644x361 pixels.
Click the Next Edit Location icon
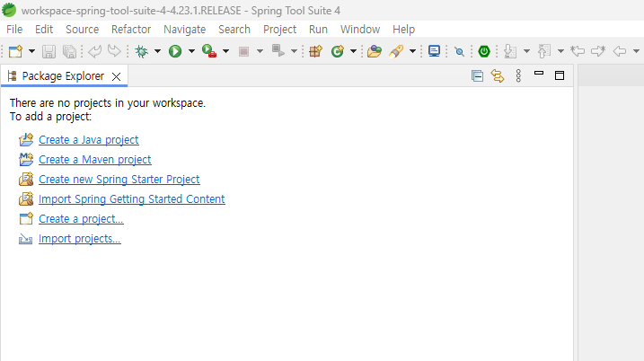(598, 51)
